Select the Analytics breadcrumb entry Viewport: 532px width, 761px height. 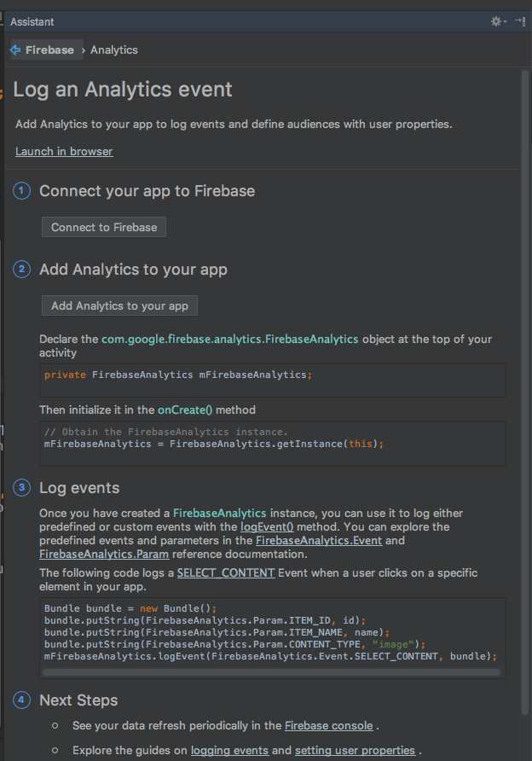[x=113, y=49]
